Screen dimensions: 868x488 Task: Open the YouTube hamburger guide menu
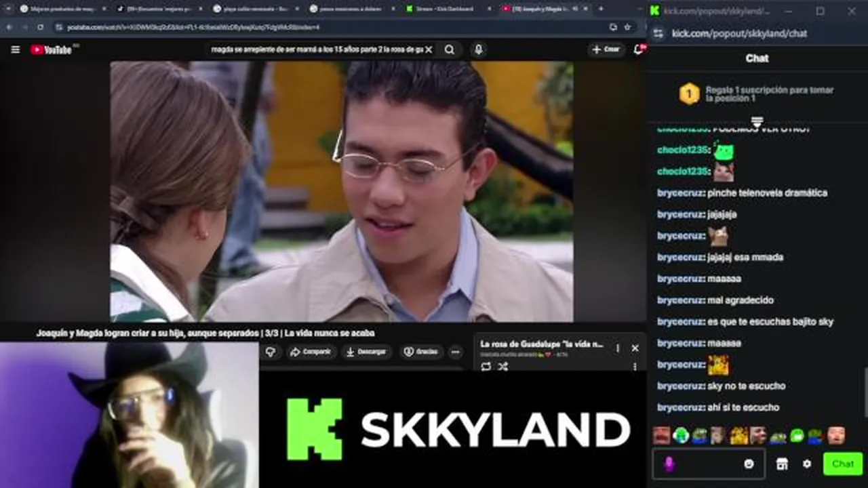(15, 49)
